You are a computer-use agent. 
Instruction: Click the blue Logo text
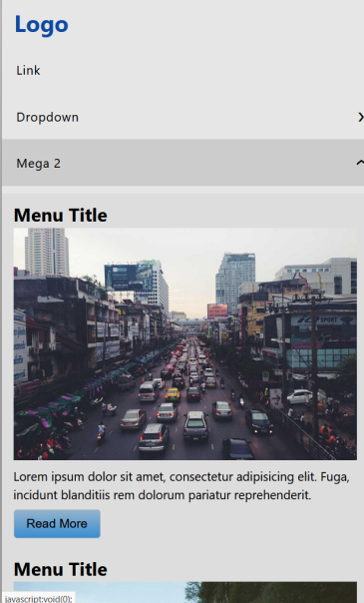tap(42, 24)
